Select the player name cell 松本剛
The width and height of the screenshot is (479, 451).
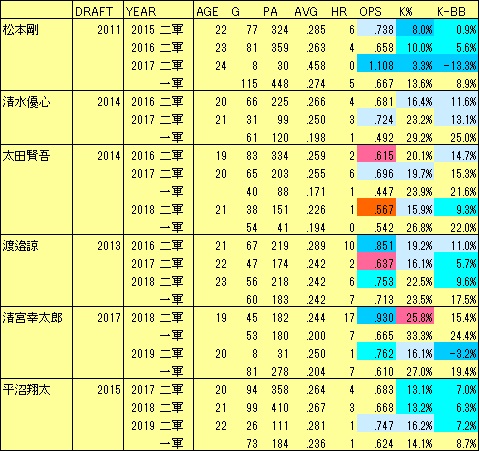pyautogui.click(x=21, y=30)
